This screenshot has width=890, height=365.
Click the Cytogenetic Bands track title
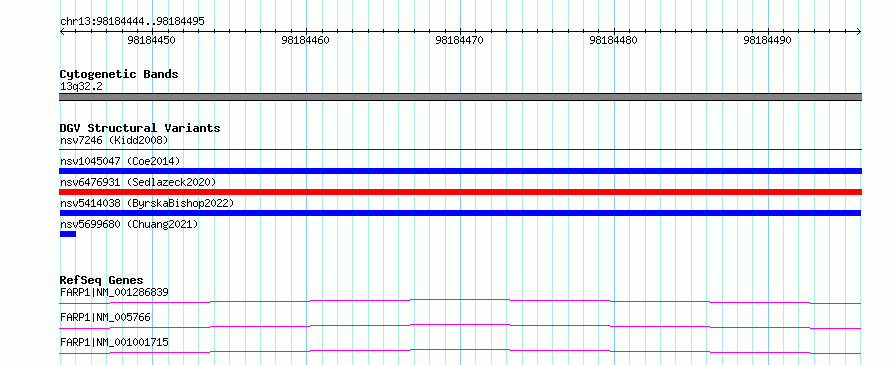(x=119, y=74)
